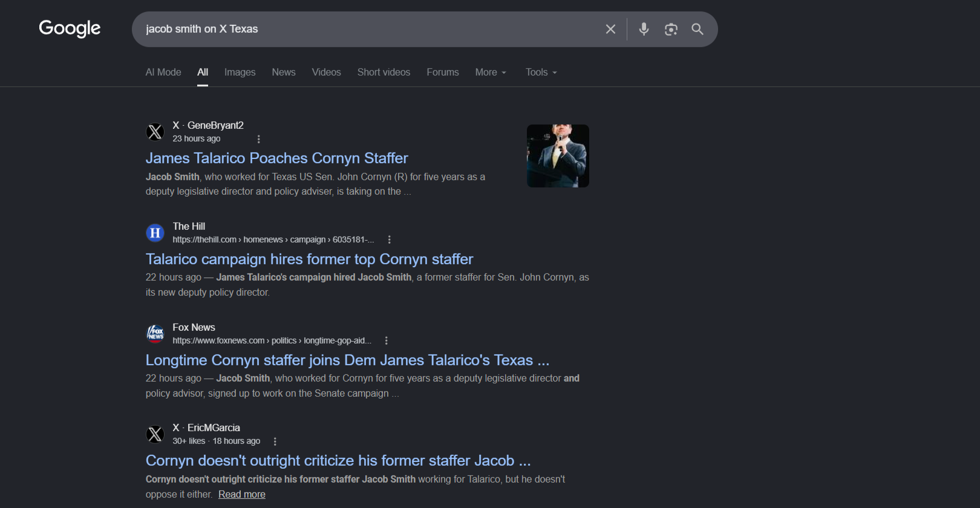The image size is (980, 508).
Task: Open the options menu for The Hill result
Action: [x=390, y=239]
